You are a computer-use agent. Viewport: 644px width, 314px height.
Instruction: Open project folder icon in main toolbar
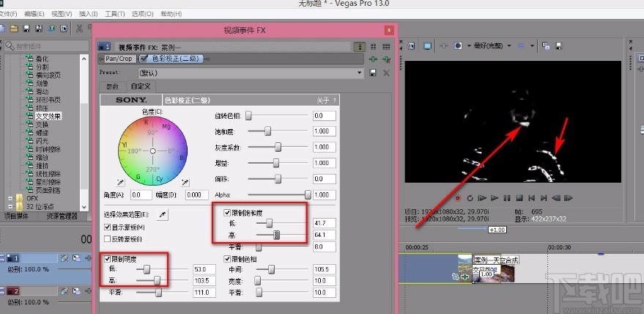[15, 29]
